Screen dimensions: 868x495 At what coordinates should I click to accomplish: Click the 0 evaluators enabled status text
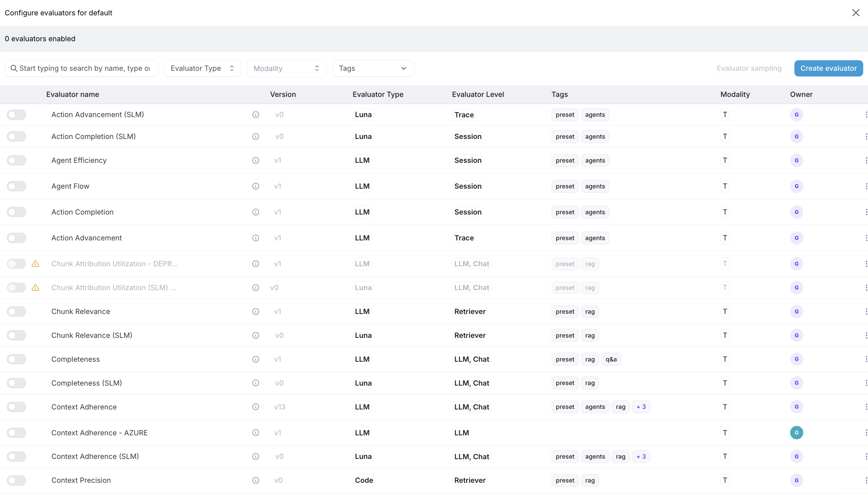[x=40, y=39]
